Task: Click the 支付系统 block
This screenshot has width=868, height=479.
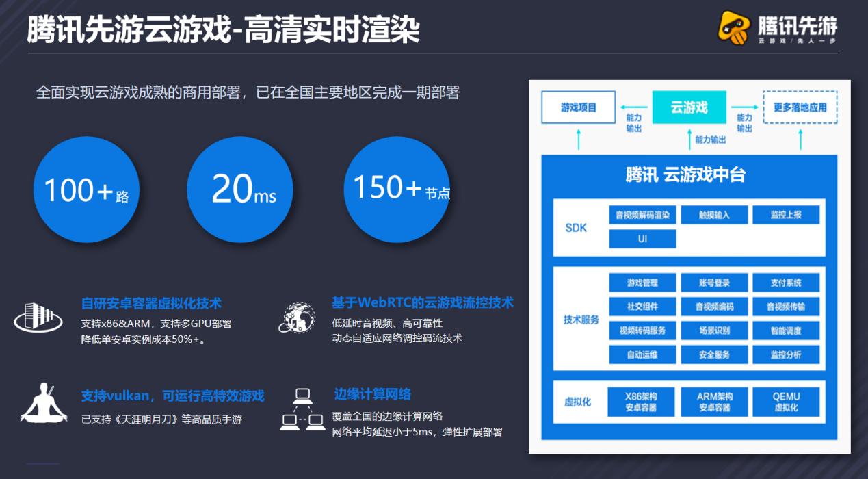Action: point(786,283)
